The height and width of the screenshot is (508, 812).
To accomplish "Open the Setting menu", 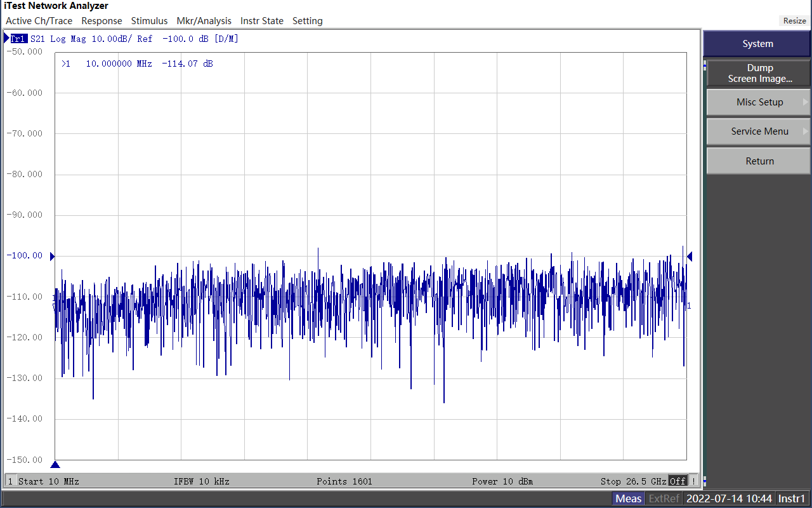I will tap(308, 21).
